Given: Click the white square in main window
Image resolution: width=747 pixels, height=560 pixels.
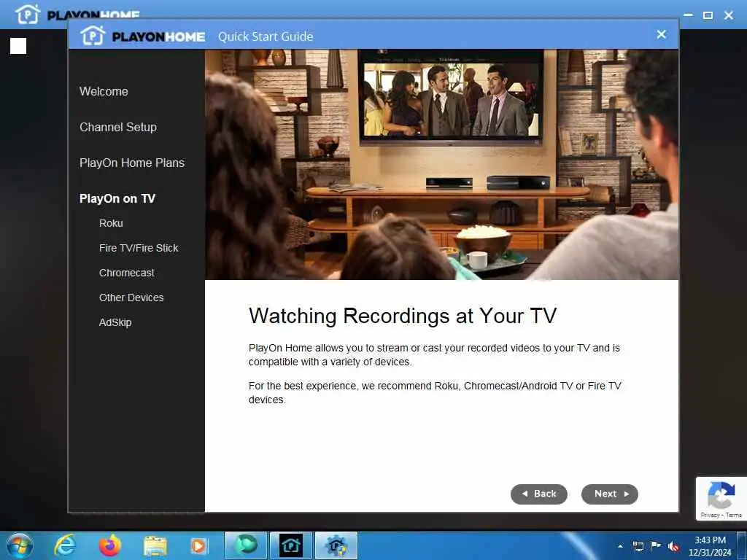Looking at the screenshot, I should [x=18, y=46].
